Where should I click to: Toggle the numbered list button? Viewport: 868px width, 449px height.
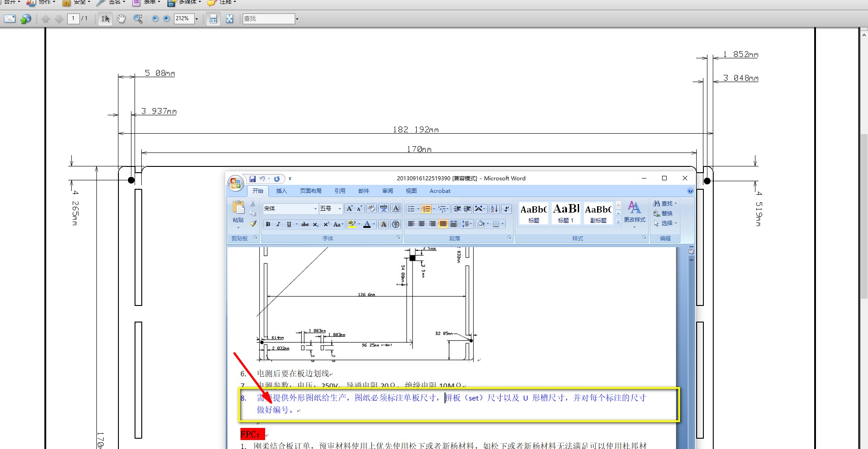coord(426,209)
